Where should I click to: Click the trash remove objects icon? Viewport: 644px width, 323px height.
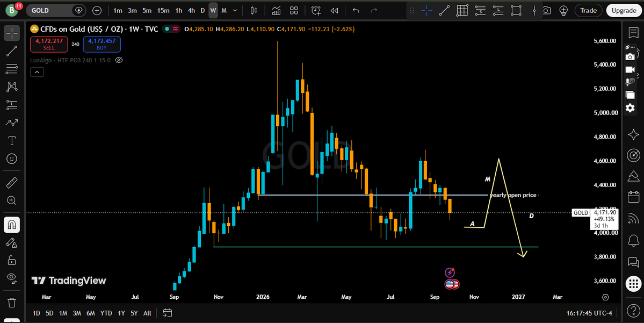point(12,303)
